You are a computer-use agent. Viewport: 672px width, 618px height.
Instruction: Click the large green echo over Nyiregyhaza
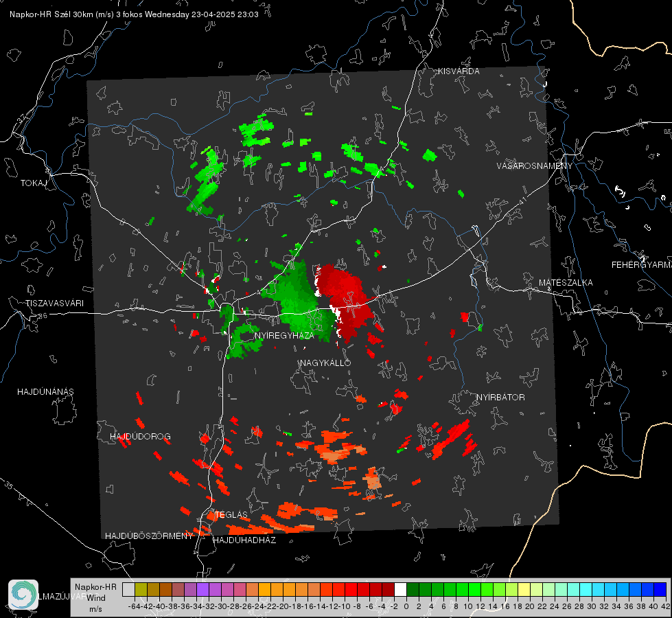coord(300,300)
